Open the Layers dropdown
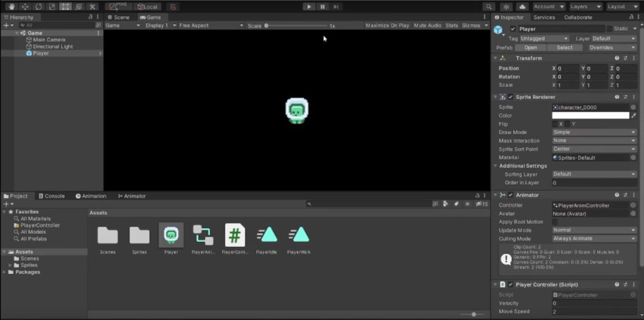The width and height of the screenshot is (644, 320). click(x=586, y=6)
